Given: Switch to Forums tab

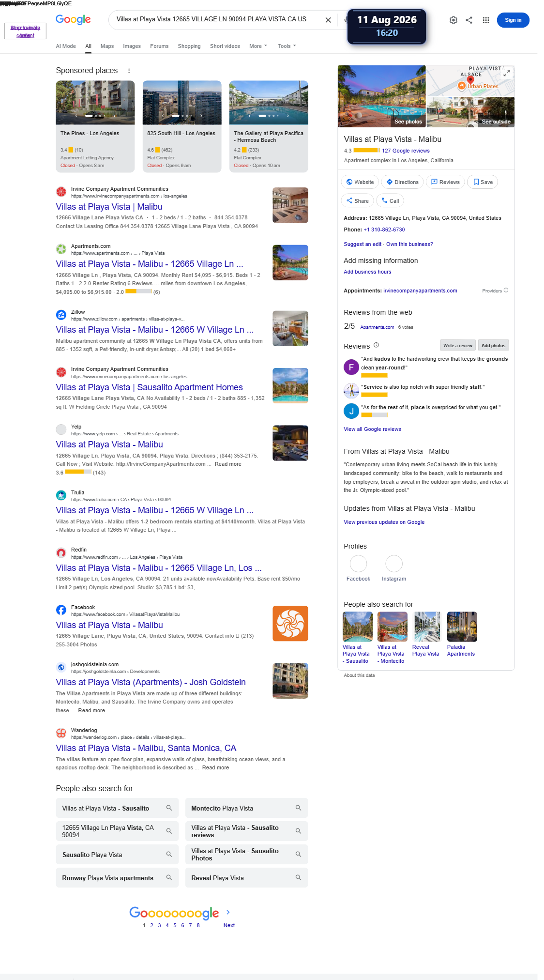Looking at the screenshot, I should [x=159, y=46].
